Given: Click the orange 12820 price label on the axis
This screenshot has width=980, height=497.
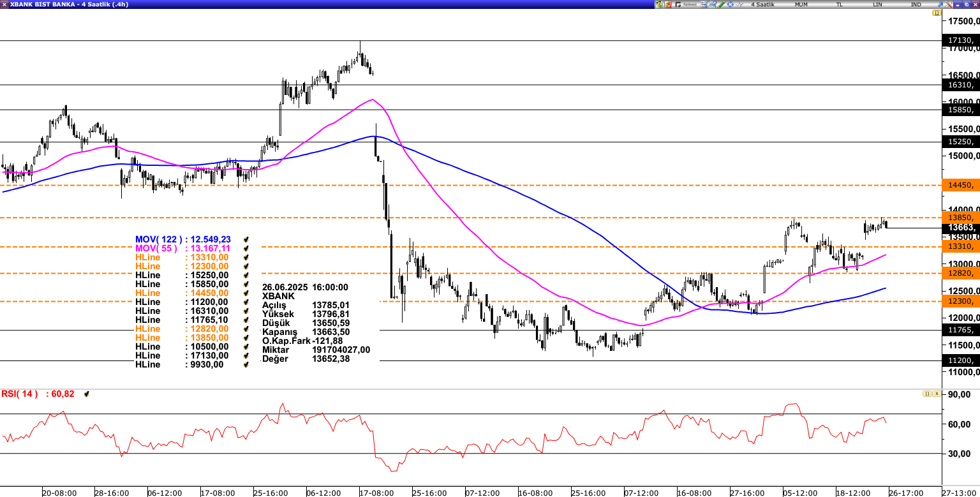Looking at the screenshot, I should click(960, 273).
